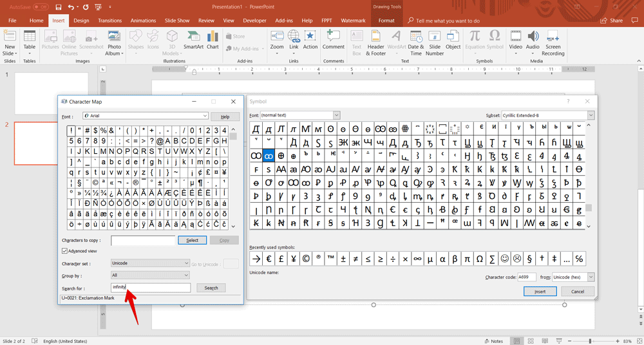Open the Symbol tool in the ribbon

click(495, 39)
